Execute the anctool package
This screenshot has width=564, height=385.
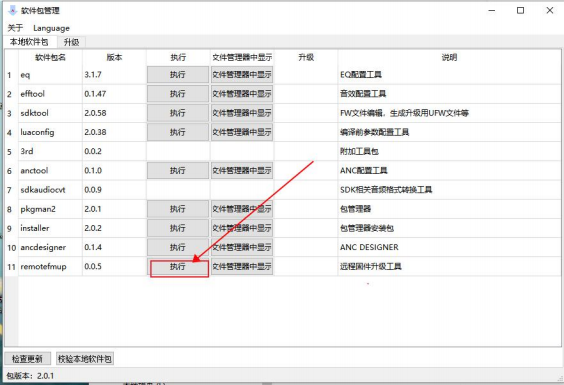pyautogui.click(x=178, y=171)
